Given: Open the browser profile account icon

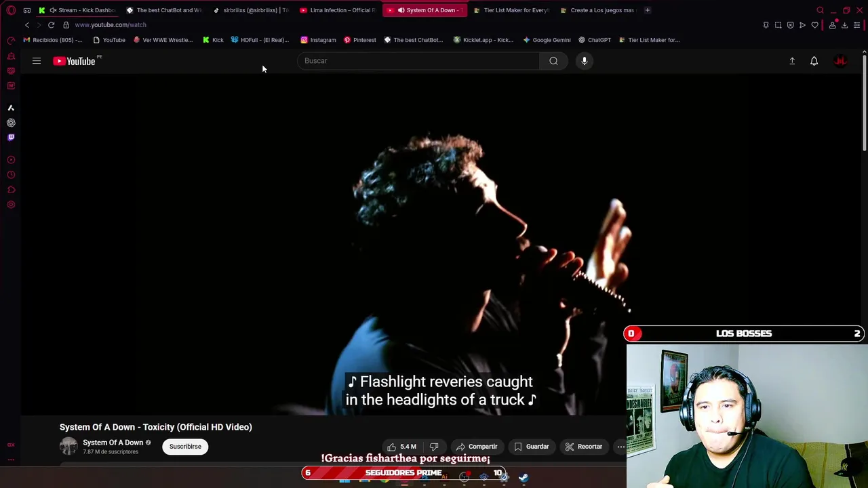Looking at the screenshot, I should [x=832, y=25].
